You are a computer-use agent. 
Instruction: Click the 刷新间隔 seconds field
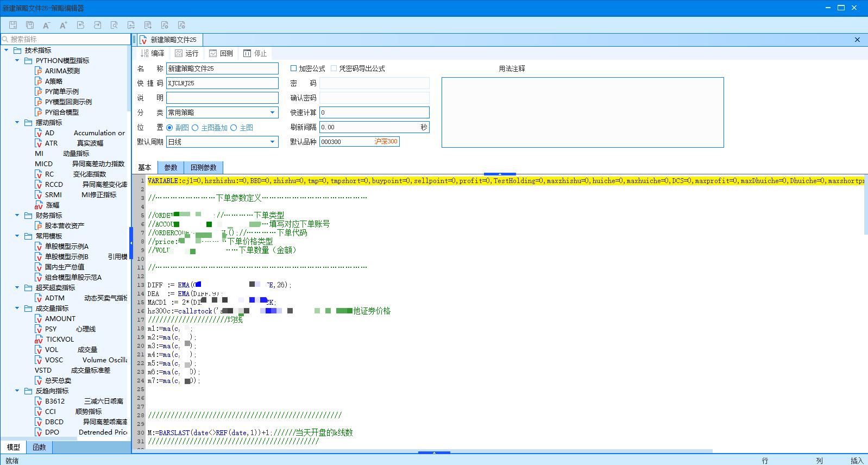tap(374, 127)
